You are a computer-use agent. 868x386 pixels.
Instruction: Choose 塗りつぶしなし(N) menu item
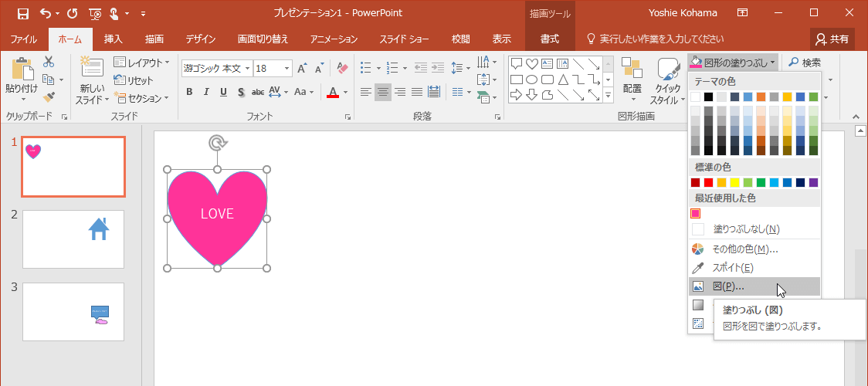pos(754,229)
